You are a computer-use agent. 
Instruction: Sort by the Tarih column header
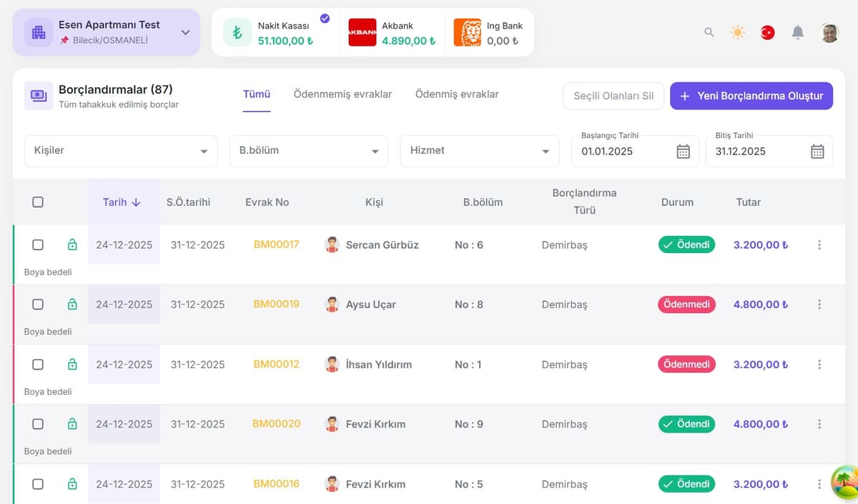pos(121,202)
